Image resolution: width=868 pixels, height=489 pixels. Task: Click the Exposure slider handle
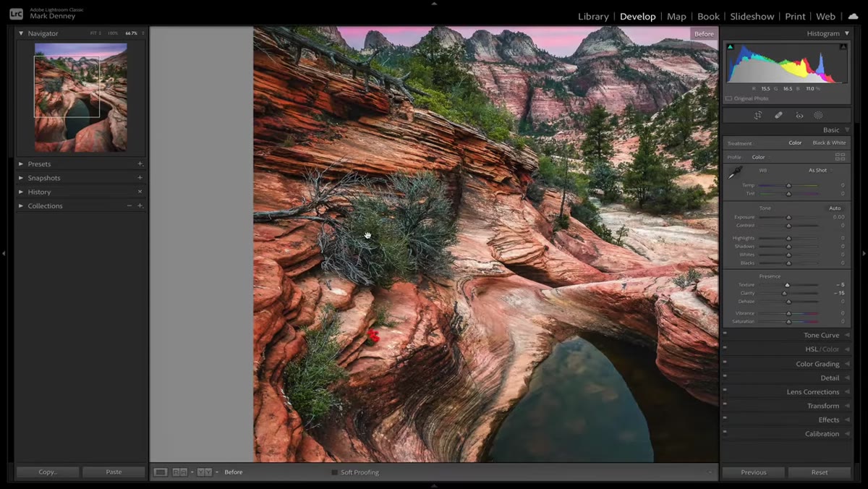(788, 217)
